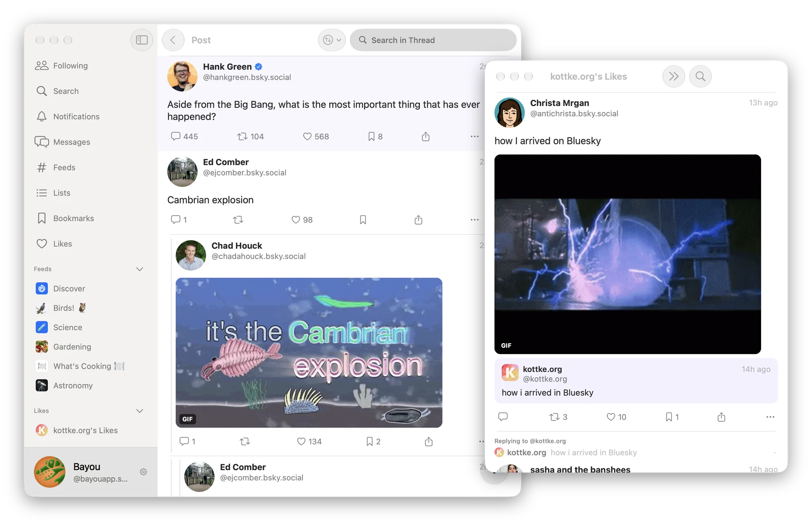Repost Ed Comber's Cambrian explosion post
The width and height of the screenshot is (812, 521).
238,220
